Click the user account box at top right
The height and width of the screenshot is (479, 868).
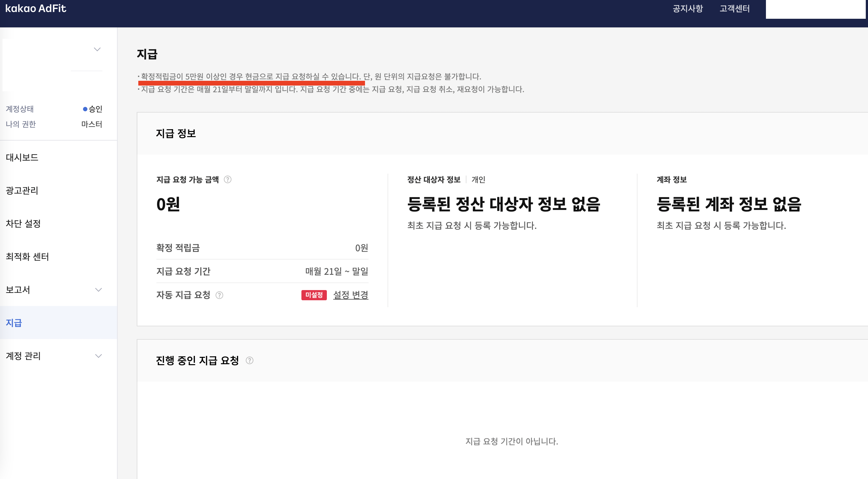pos(816,9)
